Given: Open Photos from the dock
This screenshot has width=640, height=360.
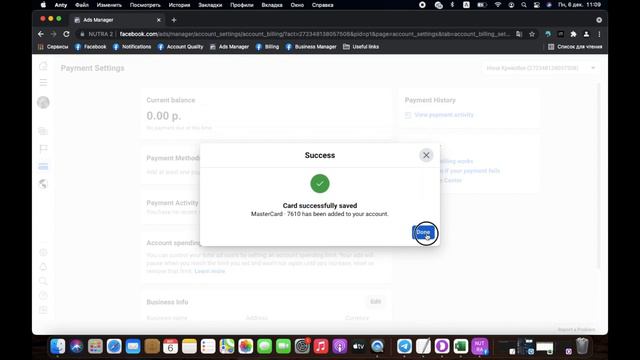Looking at the screenshot, I should click(245, 347).
